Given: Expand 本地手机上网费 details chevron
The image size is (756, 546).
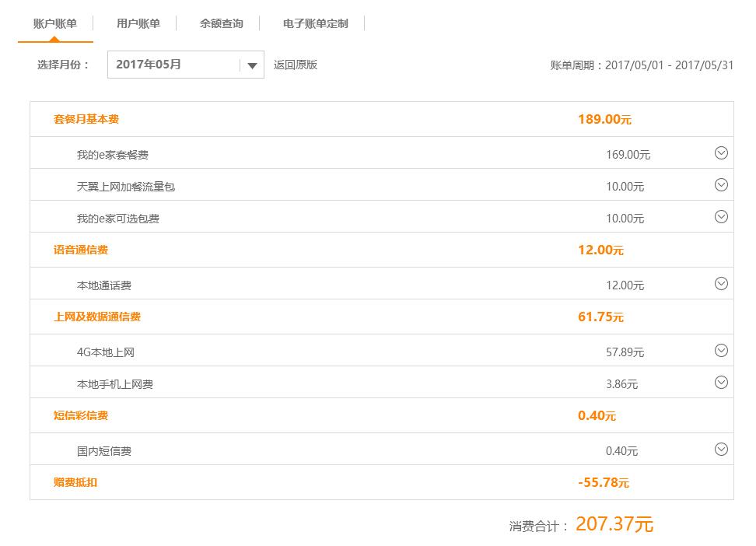Looking at the screenshot, I should point(721,383).
